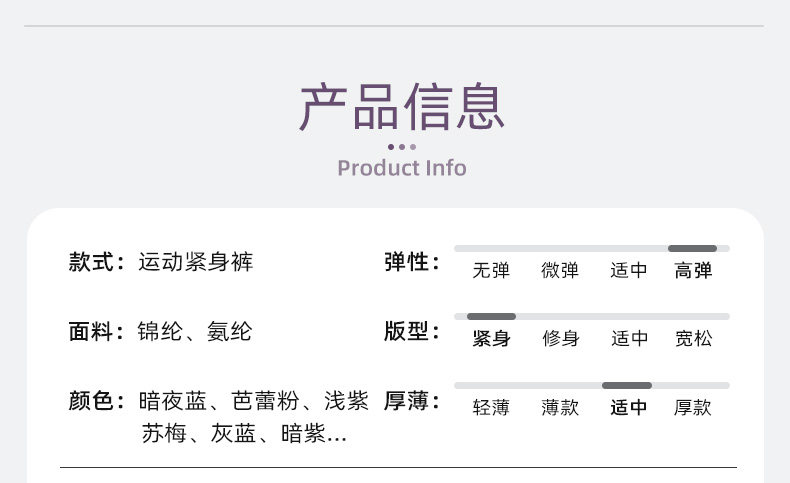The image size is (790, 483).
Task: Click the 锦纶、氨纶 fabric text
Action: pyautogui.click(x=194, y=331)
